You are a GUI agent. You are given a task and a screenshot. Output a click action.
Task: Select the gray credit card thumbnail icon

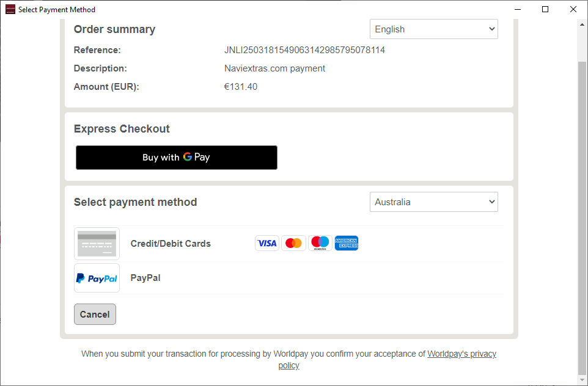[97, 244]
